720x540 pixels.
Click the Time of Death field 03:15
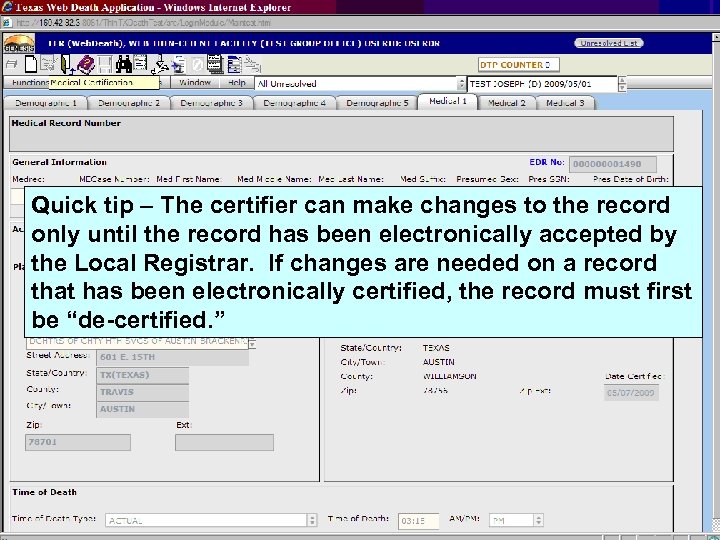pos(418,521)
